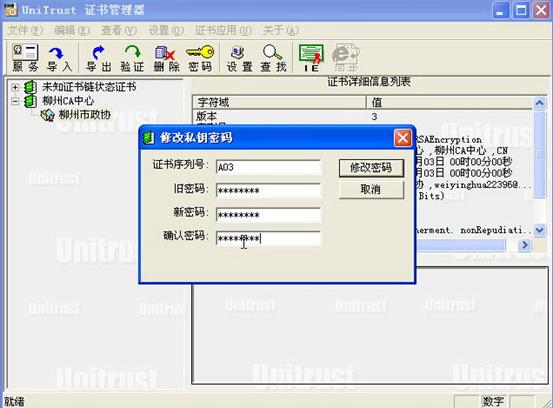Open the 设置 settings toolbar icon
The width and height of the screenshot is (553, 408).
239,58
